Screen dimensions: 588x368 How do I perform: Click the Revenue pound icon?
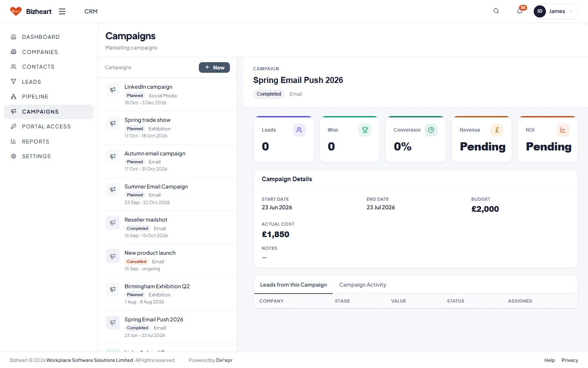[497, 130]
